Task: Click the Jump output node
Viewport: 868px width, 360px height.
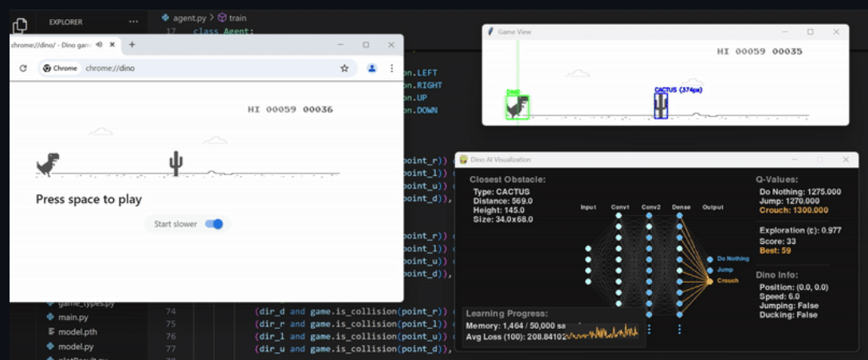Action: (709, 270)
